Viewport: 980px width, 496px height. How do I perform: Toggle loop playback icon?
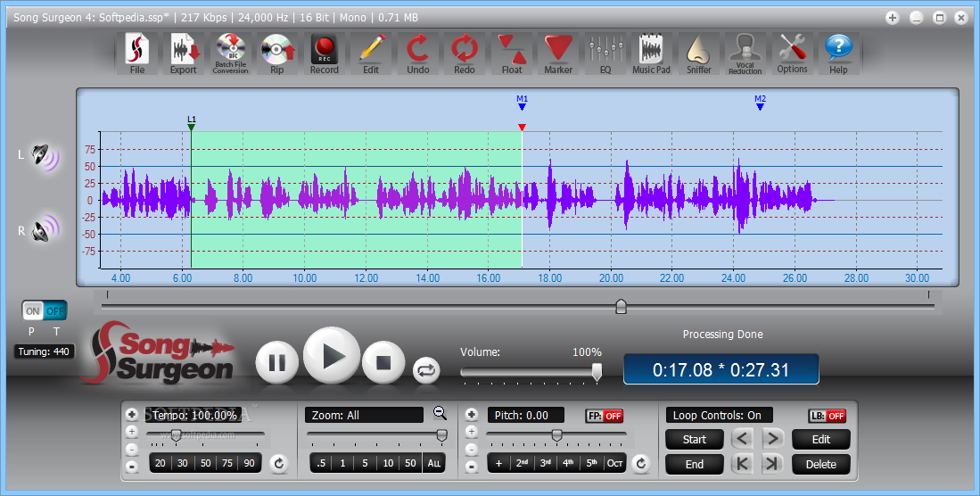point(426,370)
